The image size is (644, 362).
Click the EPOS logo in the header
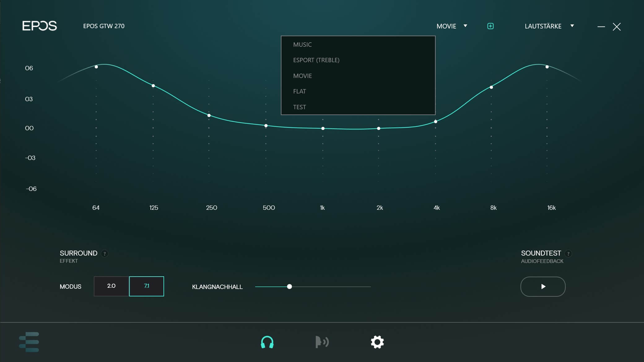tap(39, 26)
